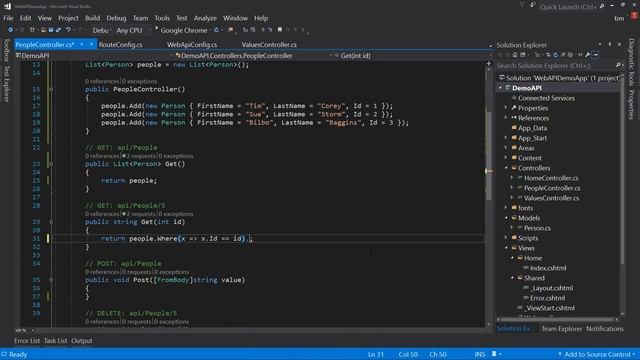Select Person.cs in Solution Explorer
640x360 pixels.
point(537,228)
